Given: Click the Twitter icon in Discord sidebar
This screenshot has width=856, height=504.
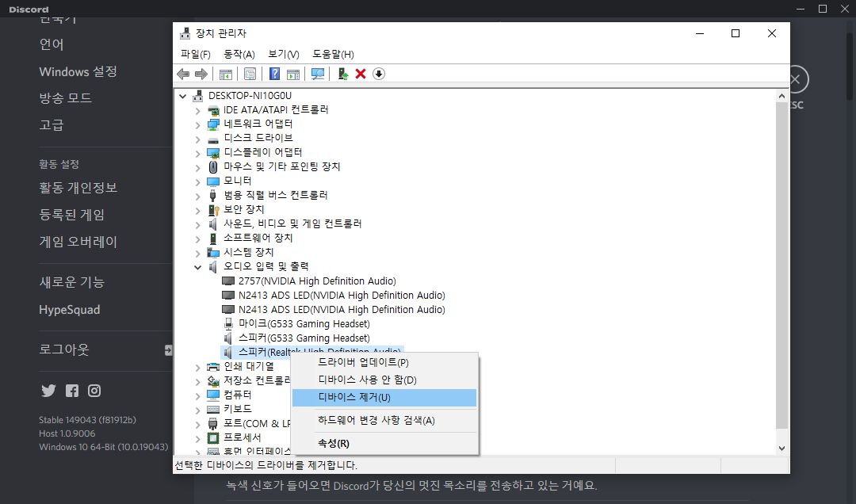Looking at the screenshot, I should point(48,391).
